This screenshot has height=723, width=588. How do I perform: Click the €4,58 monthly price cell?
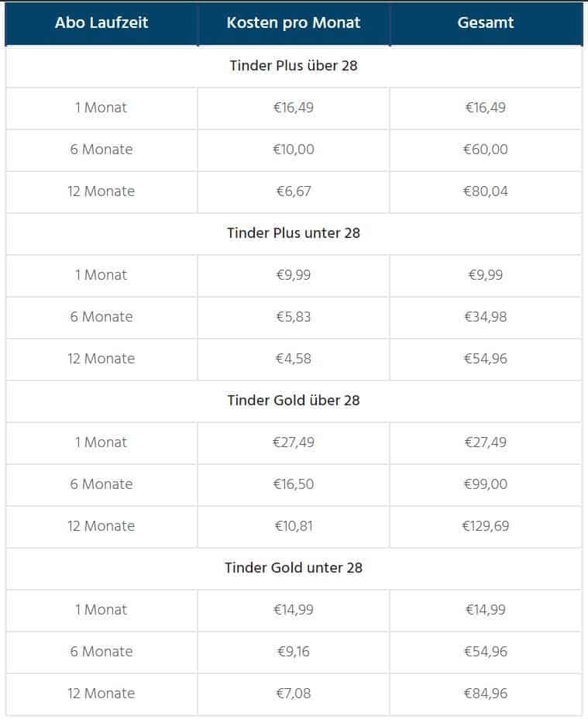[294, 359]
